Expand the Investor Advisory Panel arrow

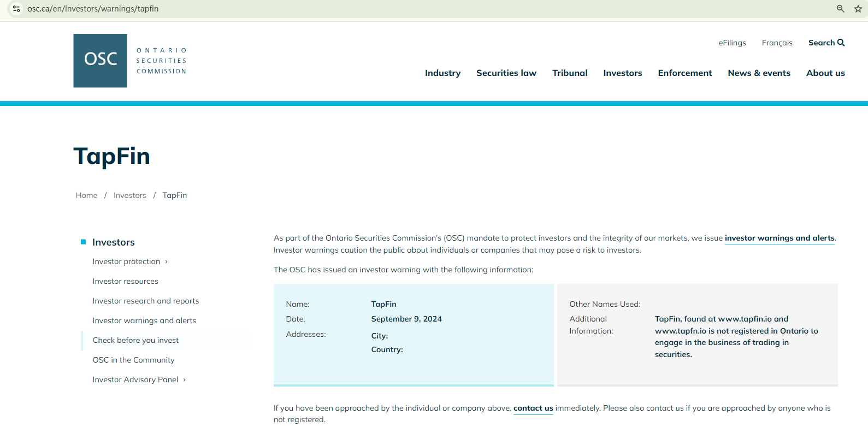coord(185,380)
